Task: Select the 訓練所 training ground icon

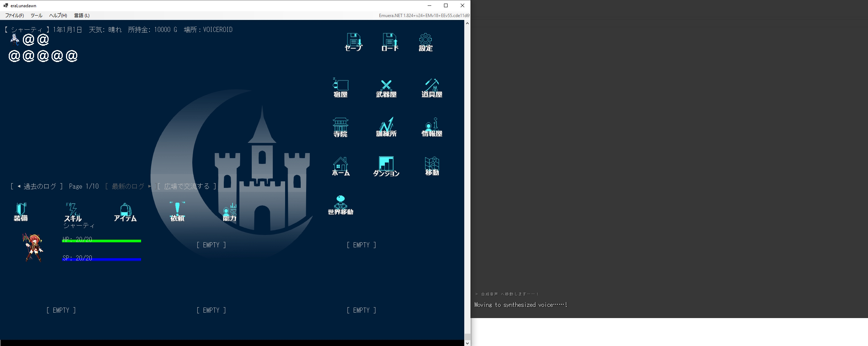Action: (x=386, y=127)
